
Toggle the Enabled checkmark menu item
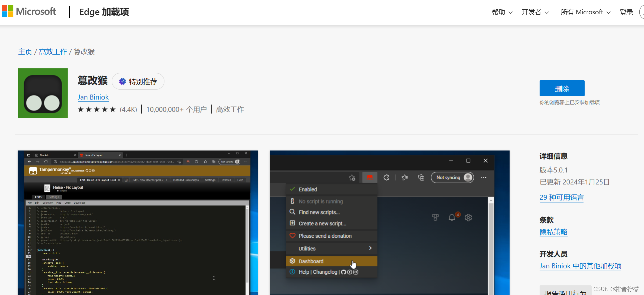332,189
